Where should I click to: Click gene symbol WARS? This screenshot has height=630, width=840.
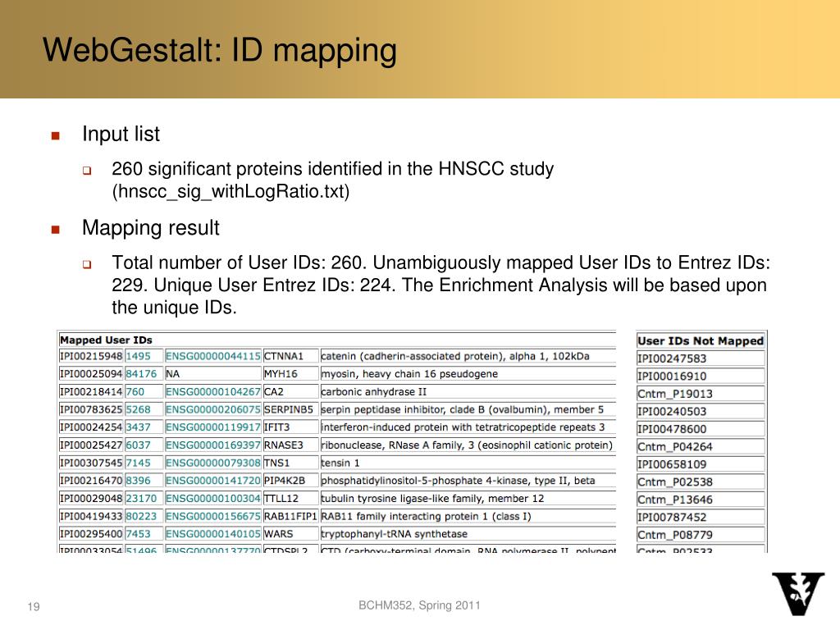(278, 534)
